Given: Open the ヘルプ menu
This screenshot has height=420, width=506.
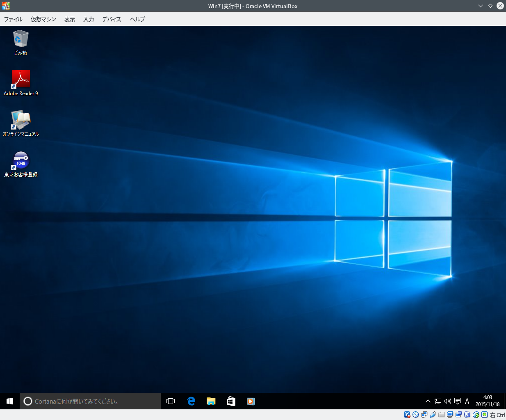Looking at the screenshot, I should coord(137,19).
